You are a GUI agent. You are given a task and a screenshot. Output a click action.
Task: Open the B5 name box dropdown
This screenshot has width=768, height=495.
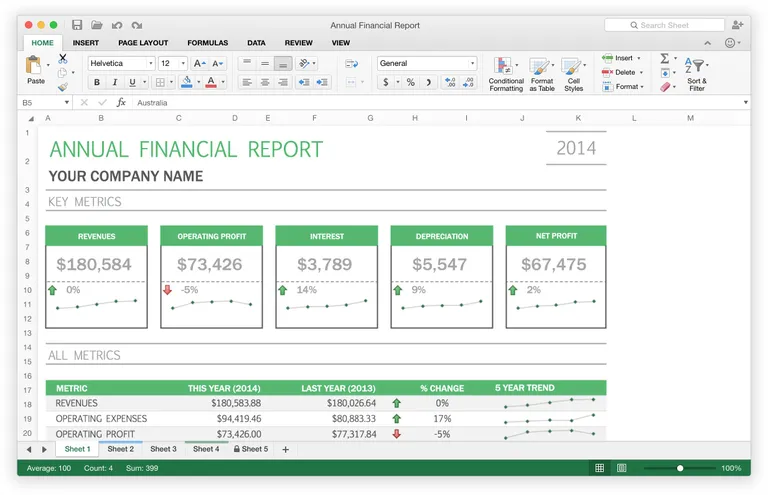67,102
